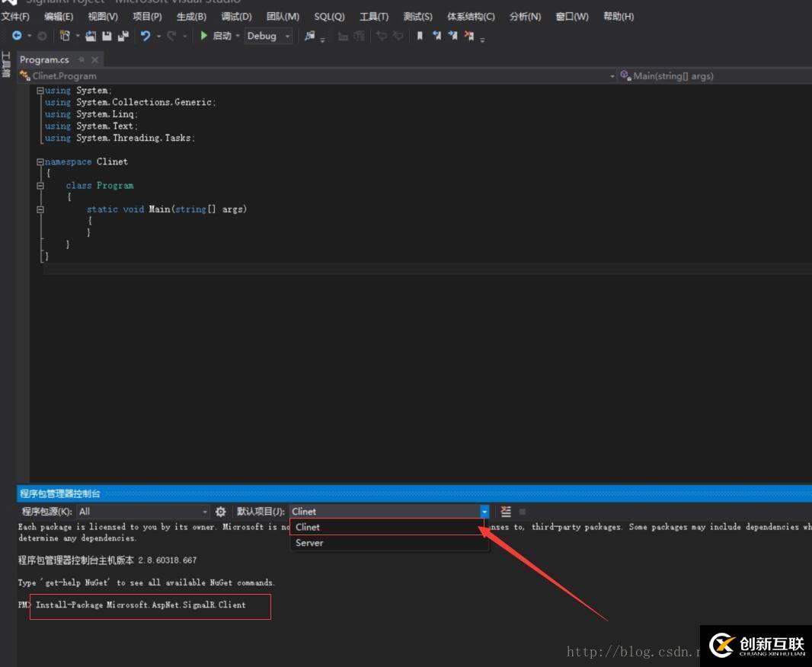Click the 程序包管理器控制台主机版本 2.8.60318.667 line
Image resolution: width=812 pixels, height=667 pixels.
click(107, 560)
